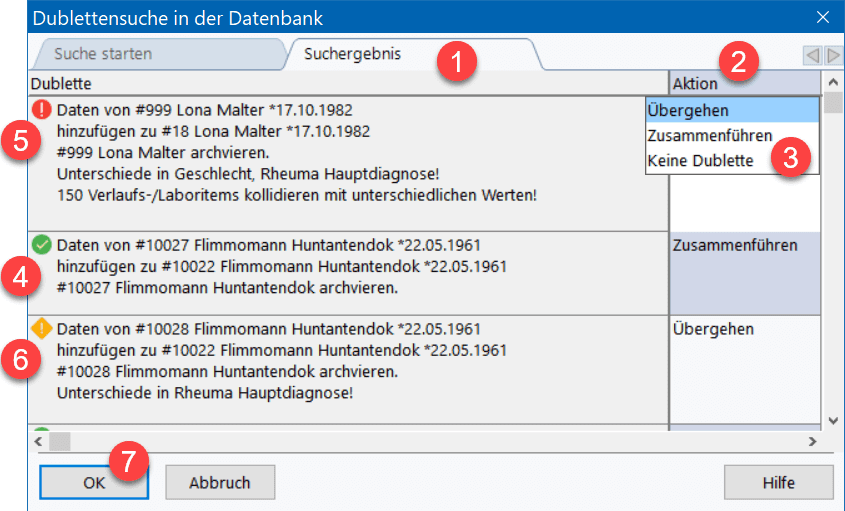Switch to the 'Suche starten' tab
The height and width of the screenshot is (511, 845).
103,54
